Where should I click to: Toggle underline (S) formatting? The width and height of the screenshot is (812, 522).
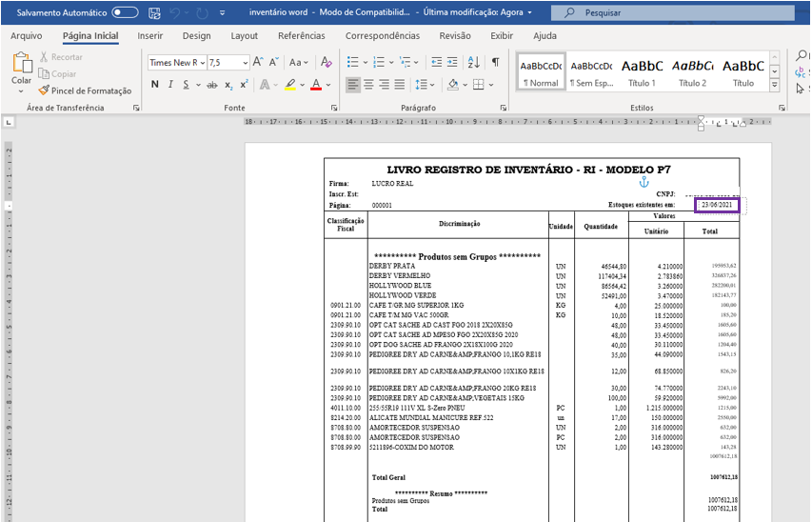pyautogui.click(x=186, y=85)
